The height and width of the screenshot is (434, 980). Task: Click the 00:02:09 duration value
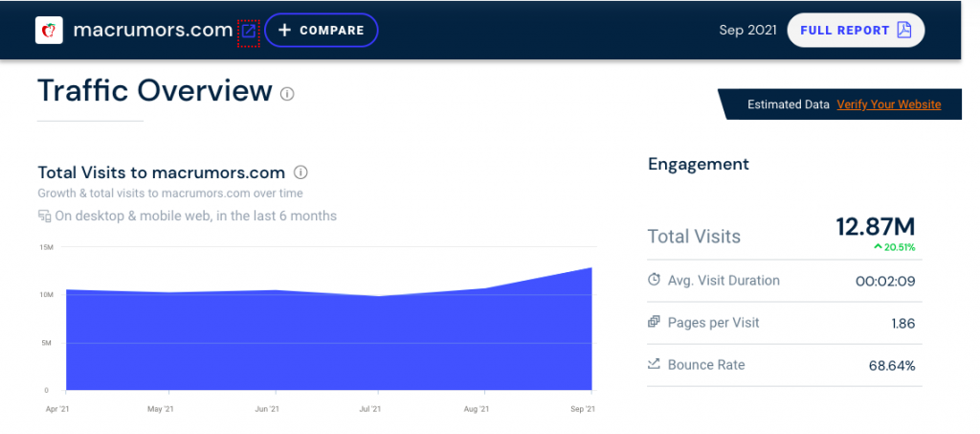pyautogui.click(x=885, y=282)
